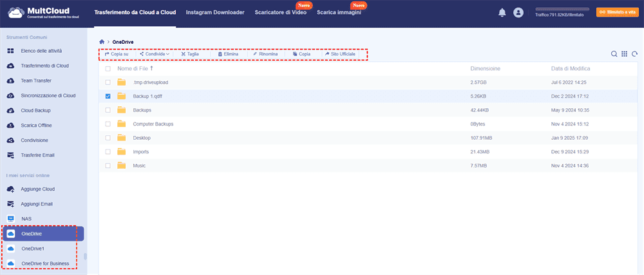Select the OneDrive account in sidebar
Viewport: 644px width, 275px height.
(44, 234)
